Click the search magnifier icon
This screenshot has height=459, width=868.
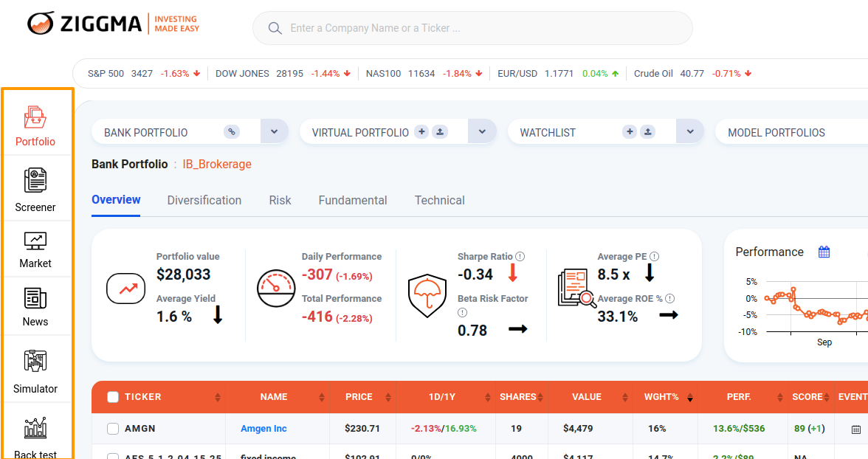[275, 28]
